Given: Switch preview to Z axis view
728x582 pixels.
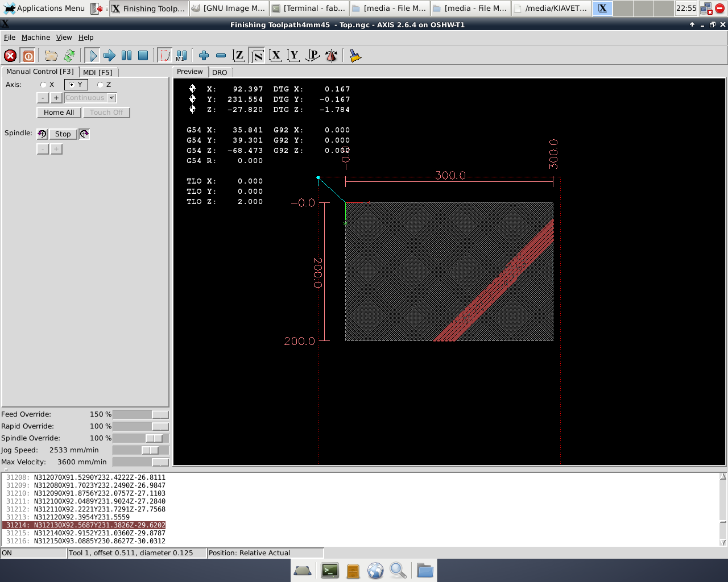Looking at the screenshot, I should 239,55.
